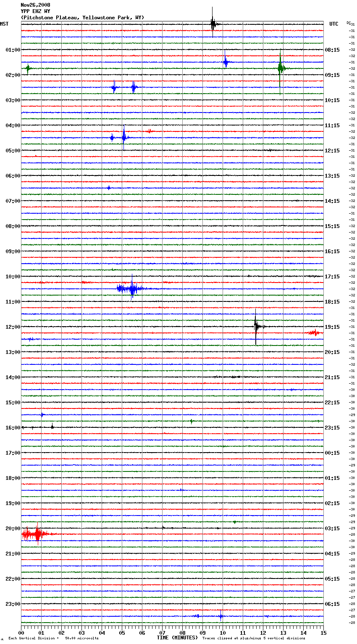Click the Pitchstone Plateau location title

[82, 18]
